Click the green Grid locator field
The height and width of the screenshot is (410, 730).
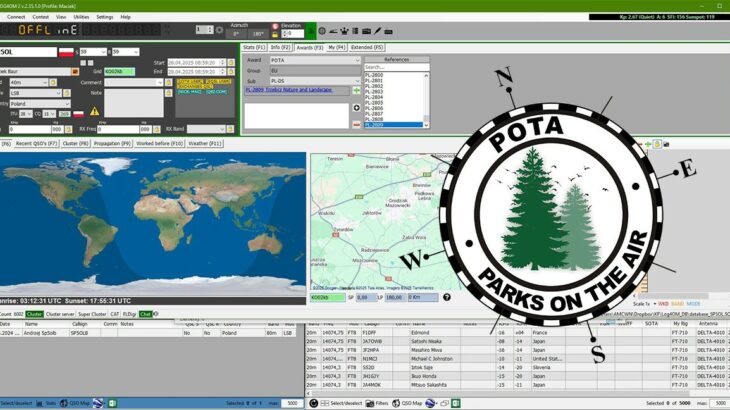point(119,72)
